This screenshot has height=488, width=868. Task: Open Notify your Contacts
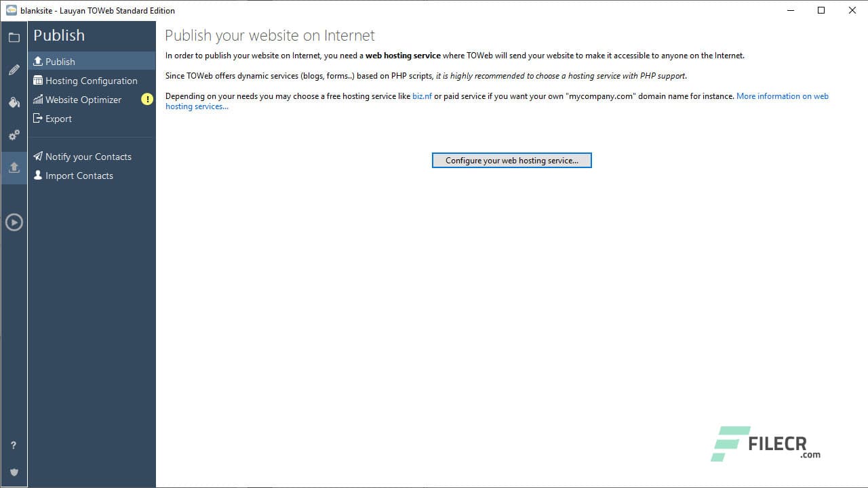pyautogui.click(x=87, y=156)
